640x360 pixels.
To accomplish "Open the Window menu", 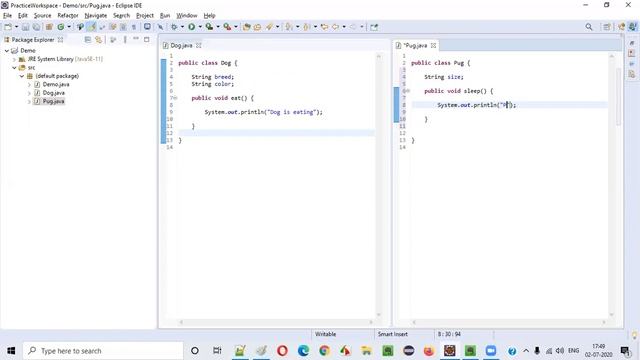I will [x=187, y=16].
